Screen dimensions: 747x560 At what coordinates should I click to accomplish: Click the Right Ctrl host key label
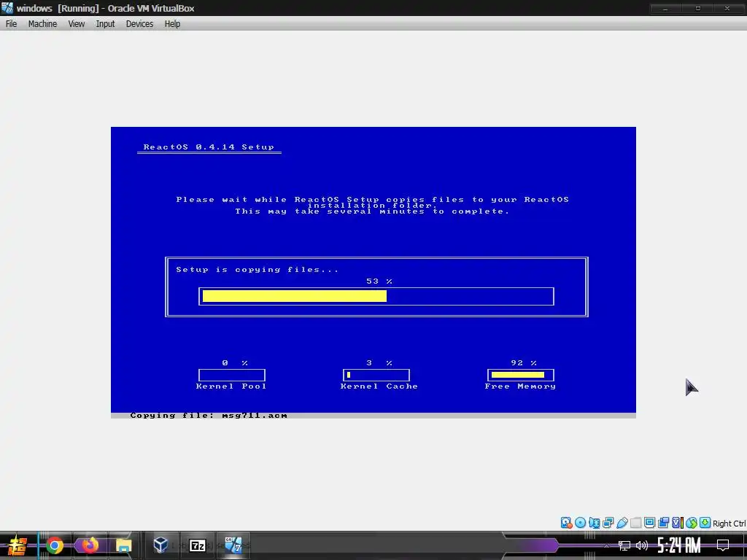click(x=729, y=524)
